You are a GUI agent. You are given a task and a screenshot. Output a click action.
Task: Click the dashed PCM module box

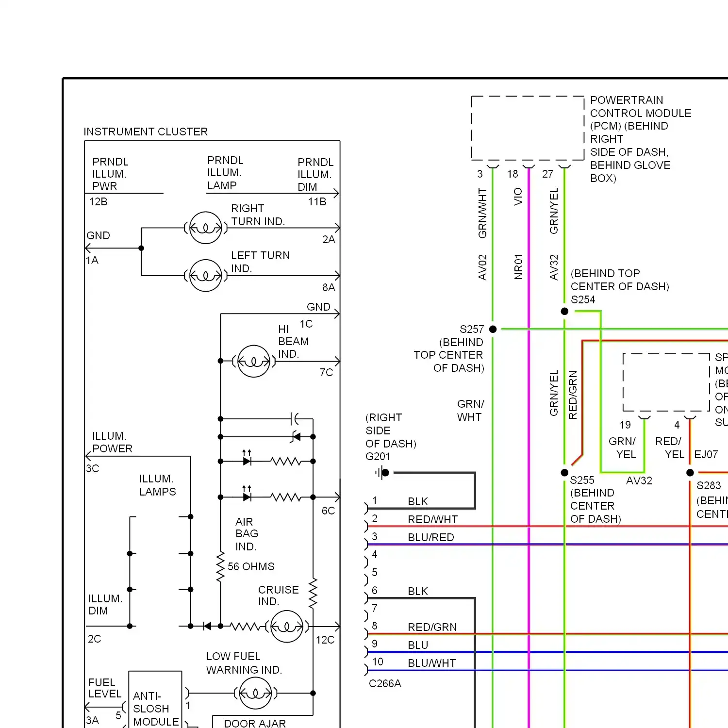tap(528, 128)
